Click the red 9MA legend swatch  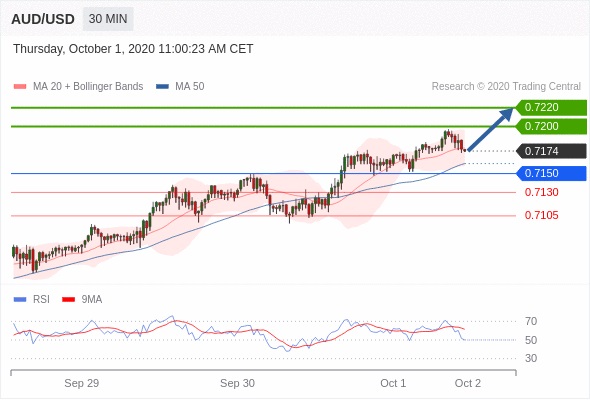(68, 300)
